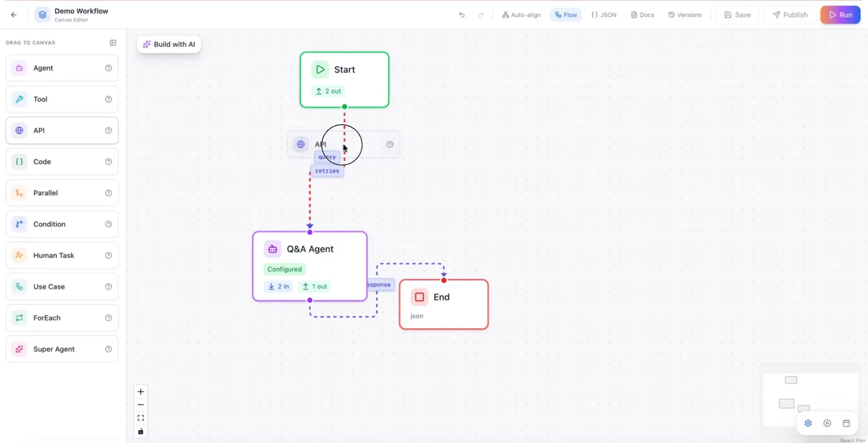The width and height of the screenshot is (868, 443).
Task: Show help for the Tool block
Action: click(x=108, y=99)
